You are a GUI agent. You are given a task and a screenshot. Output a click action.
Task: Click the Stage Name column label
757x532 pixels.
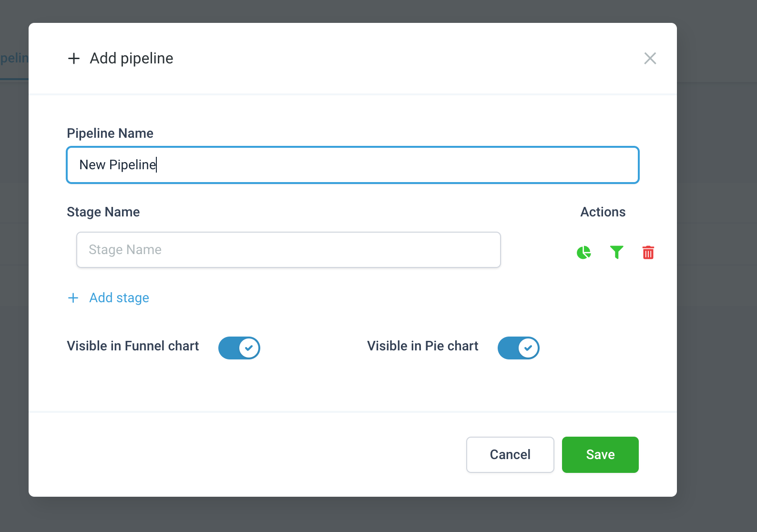103,212
